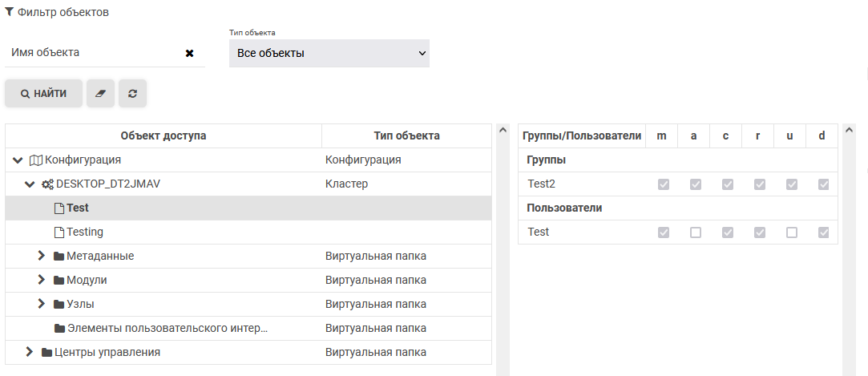The height and width of the screenshot is (376, 868).
Task: Click the filter funnel icon in header
Action: (x=9, y=12)
